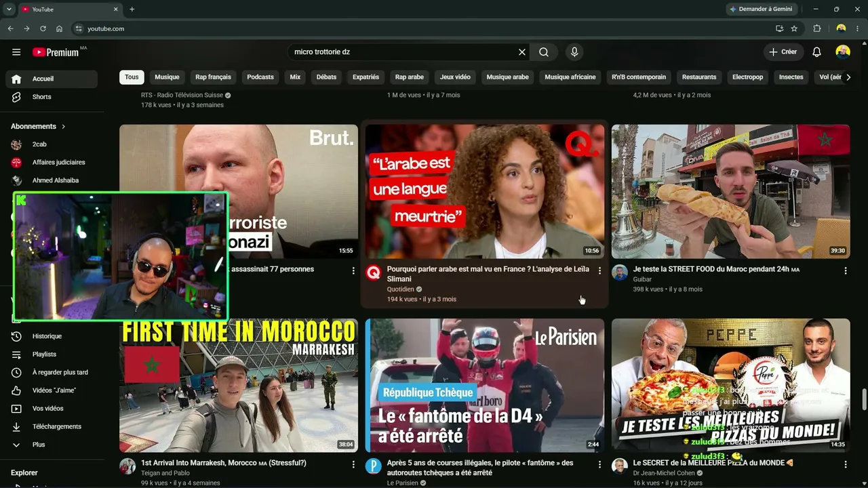Select the Mix filter chip

click(x=295, y=77)
